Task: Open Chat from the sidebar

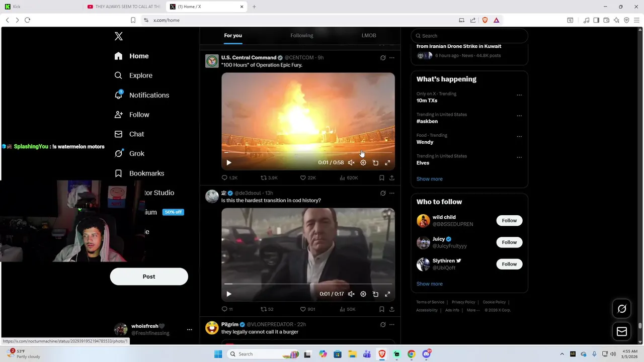Action: click(x=129, y=134)
